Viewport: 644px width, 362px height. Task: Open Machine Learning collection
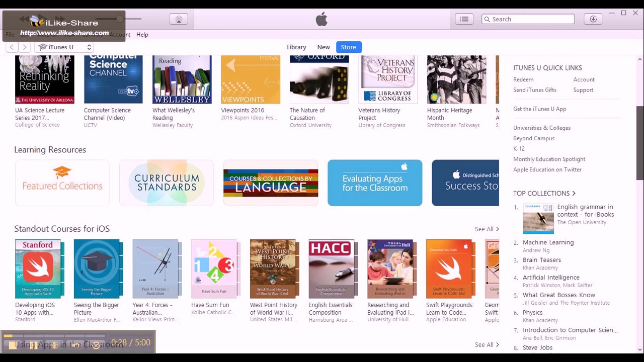(548, 242)
